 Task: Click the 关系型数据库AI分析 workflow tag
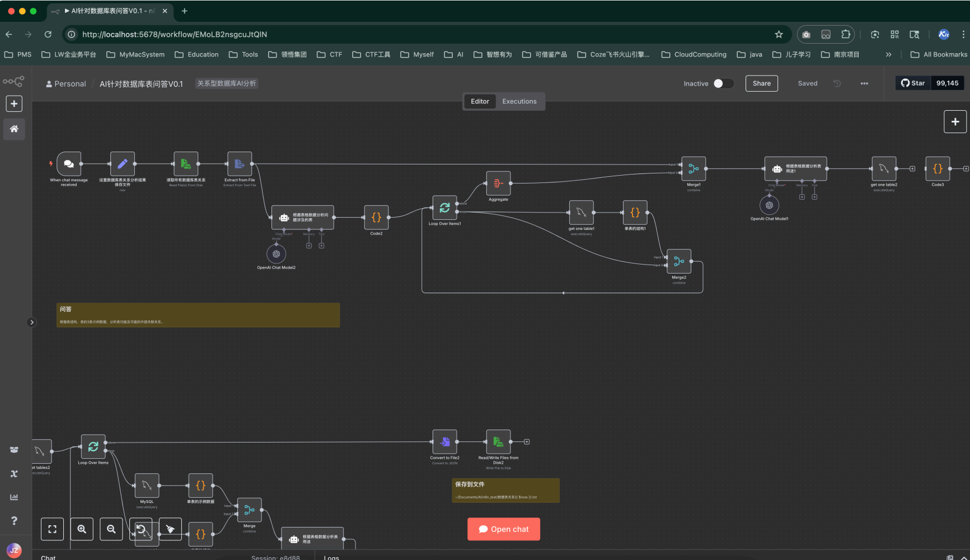(227, 83)
